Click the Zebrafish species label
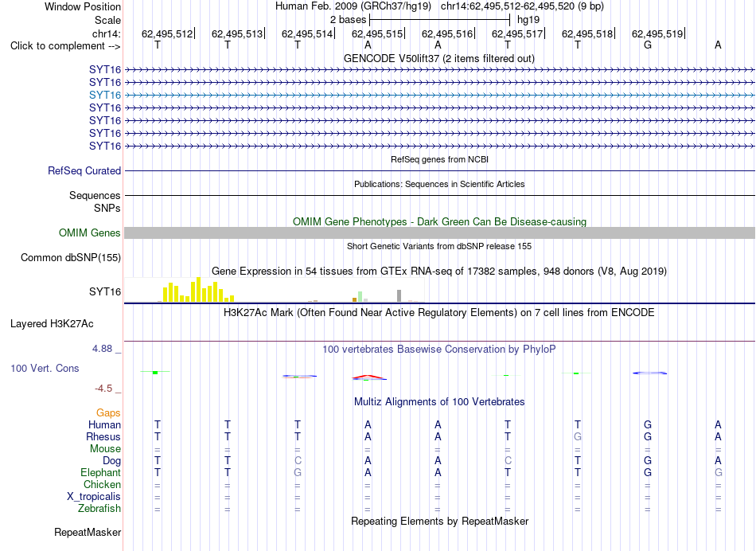This screenshot has width=756, height=551. (x=99, y=509)
